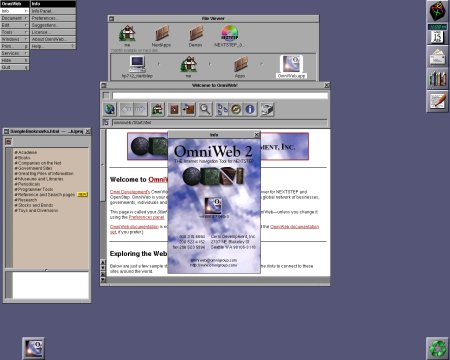
Task: Click the magnifying glass search icon
Action: point(205,109)
